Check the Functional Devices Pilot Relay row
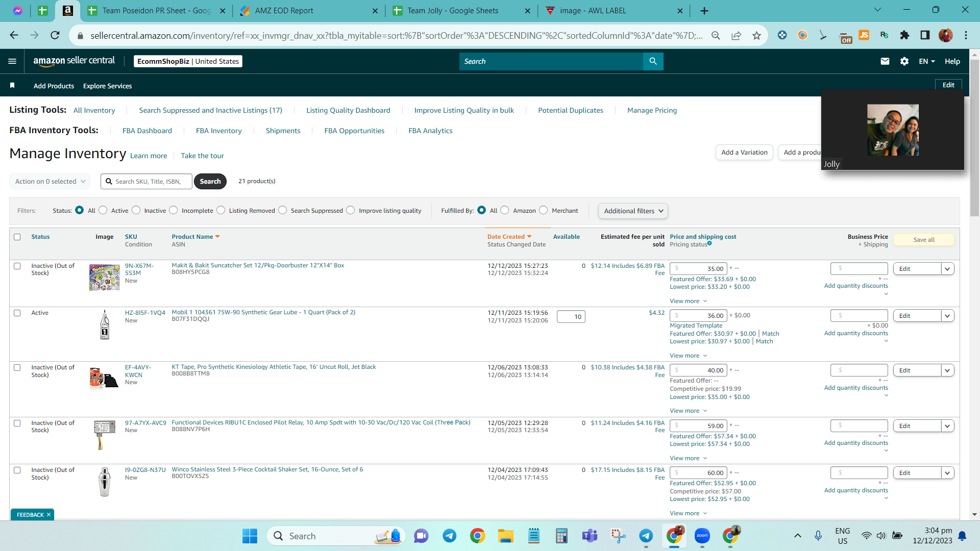This screenshot has height=551, width=980. (17, 423)
